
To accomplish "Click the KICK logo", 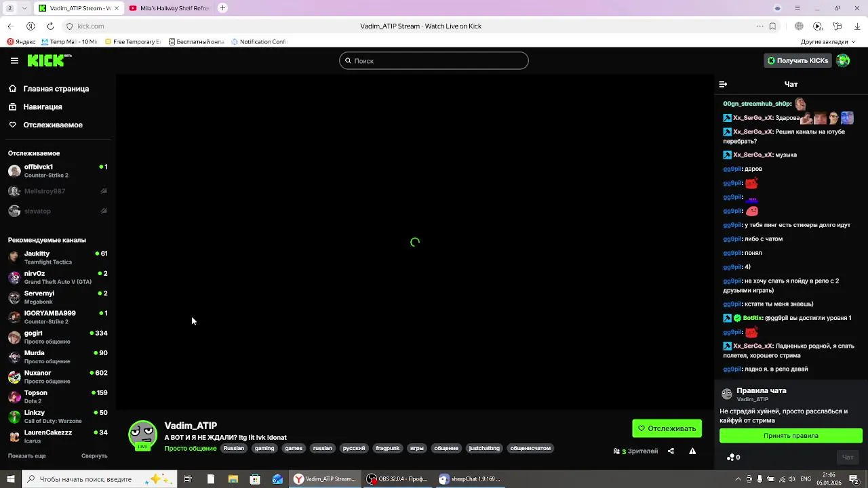I will 49,60.
